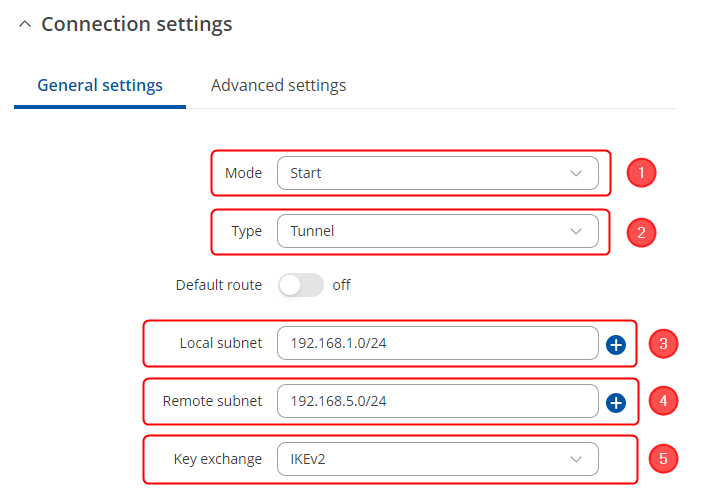This screenshot has height=492, width=701.
Task: Click the Connection settings heading text
Action: click(x=136, y=24)
